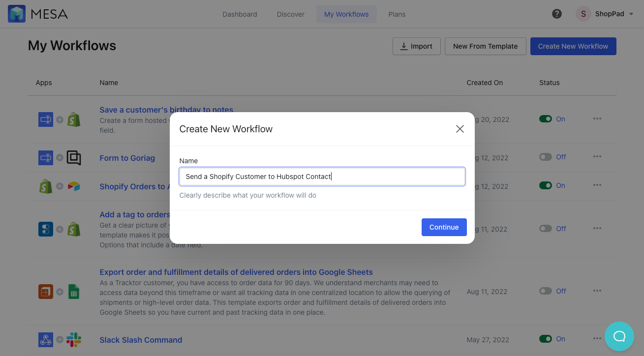Expand the ShopPad account dropdown arrow
The height and width of the screenshot is (356, 644).
click(x=631, y=14)
